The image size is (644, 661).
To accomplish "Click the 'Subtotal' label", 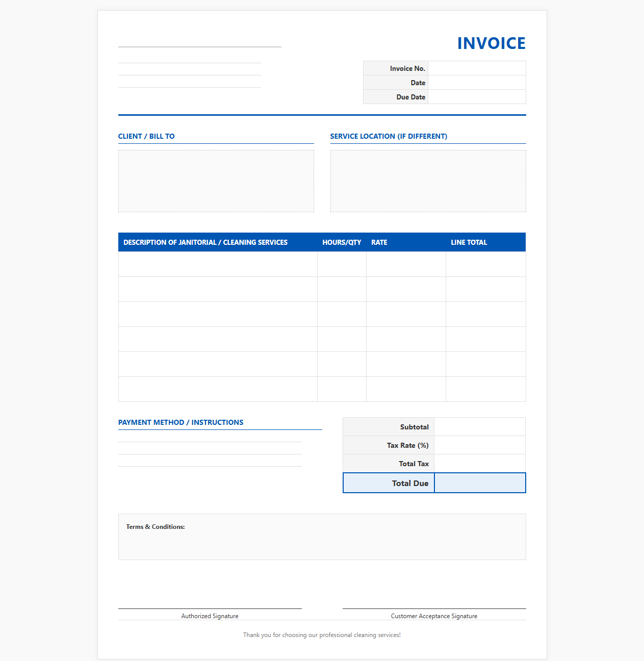I will tap(415, 427).
